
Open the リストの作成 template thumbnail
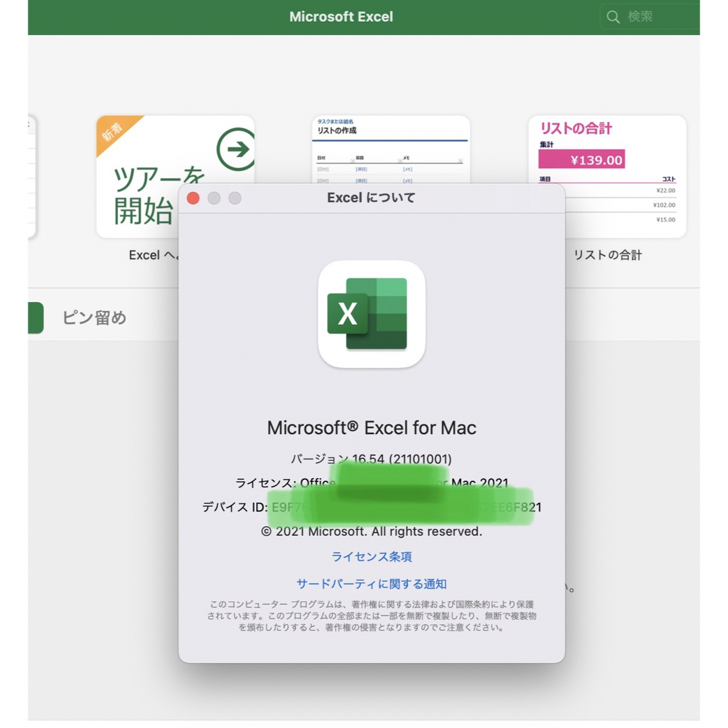click(391, 150)
